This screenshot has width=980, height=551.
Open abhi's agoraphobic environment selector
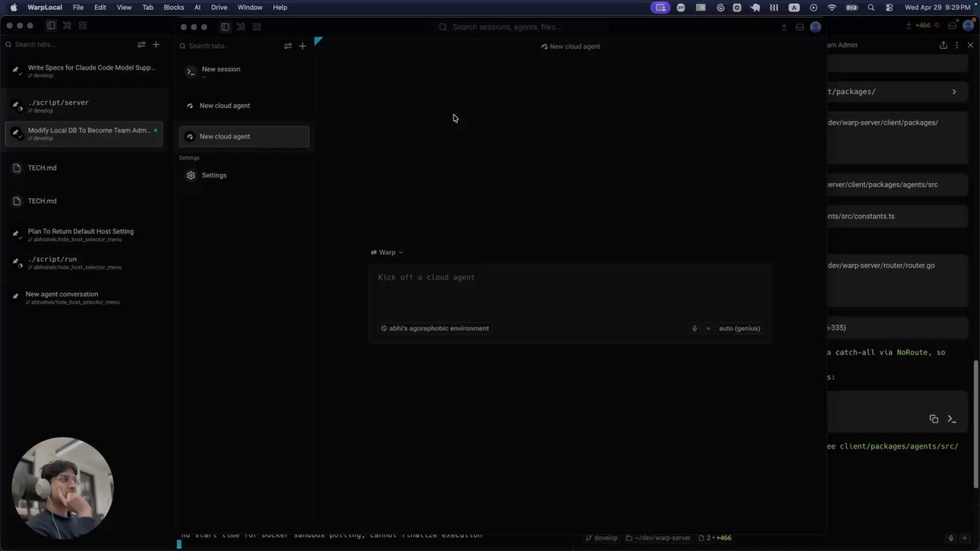click(x=435, y=328)
